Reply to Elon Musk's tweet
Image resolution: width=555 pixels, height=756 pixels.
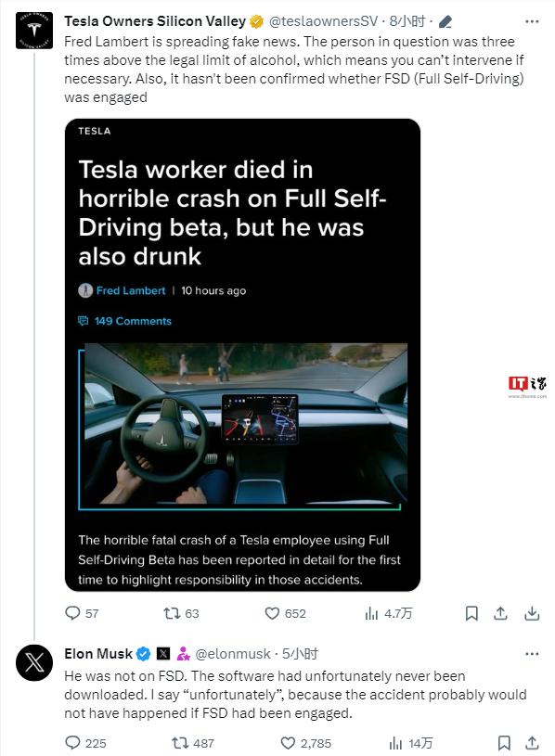point(85,743)
